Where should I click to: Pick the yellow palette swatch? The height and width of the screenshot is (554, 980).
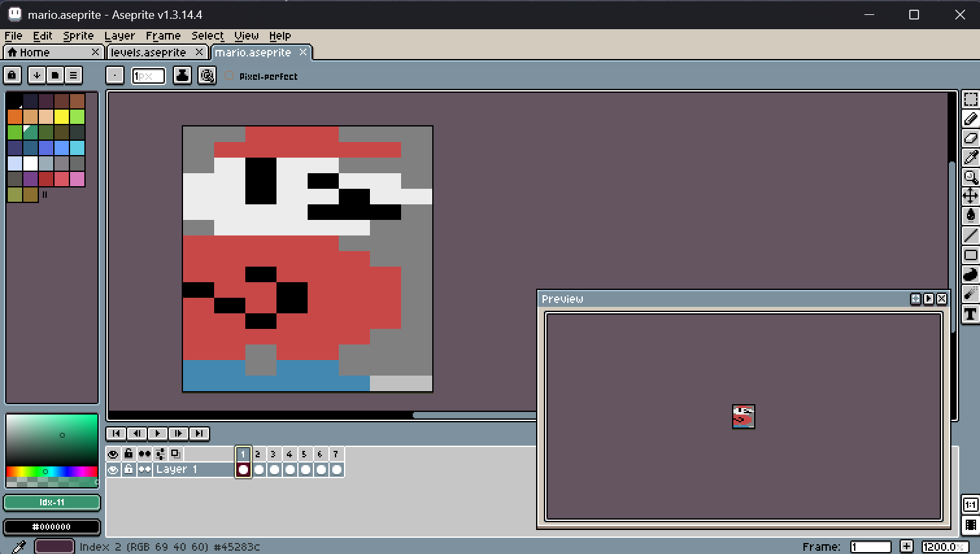coord(62,117)
